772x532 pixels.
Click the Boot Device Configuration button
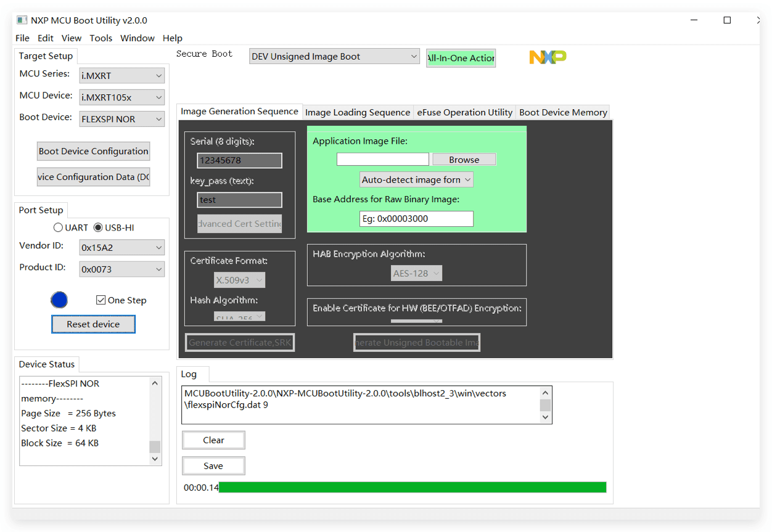coord(93,151)
